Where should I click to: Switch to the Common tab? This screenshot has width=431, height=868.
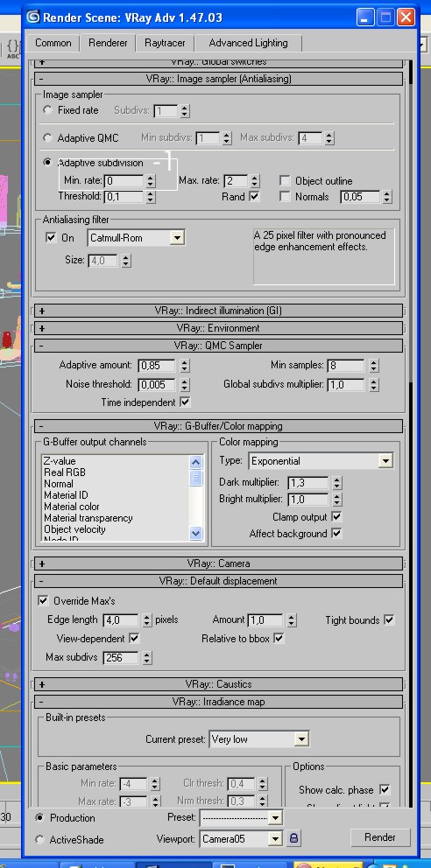53,43
